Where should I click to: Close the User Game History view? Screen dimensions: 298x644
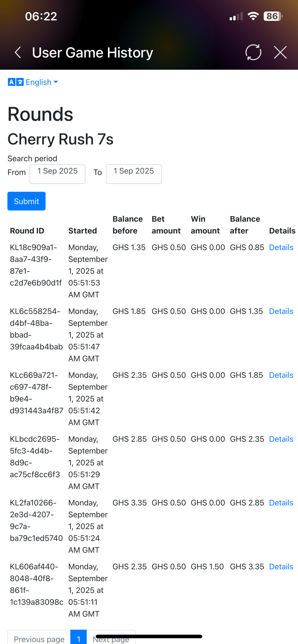coord(280,52)
